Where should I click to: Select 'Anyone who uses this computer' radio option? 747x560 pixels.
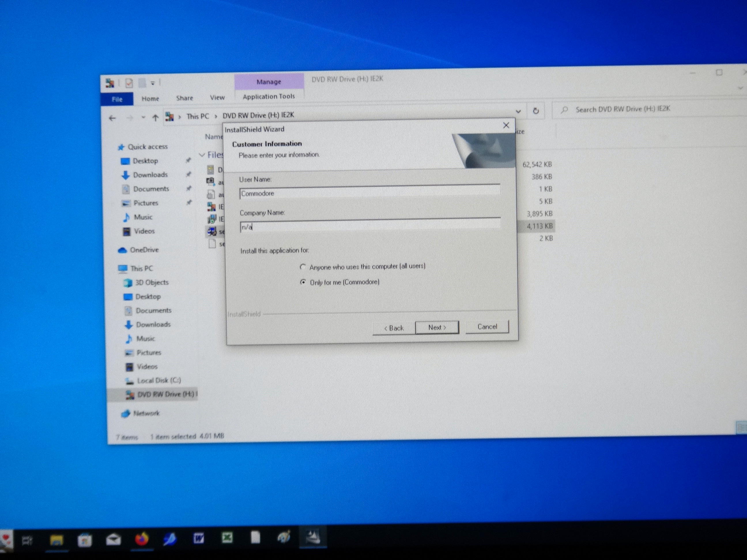click(303, 267)
